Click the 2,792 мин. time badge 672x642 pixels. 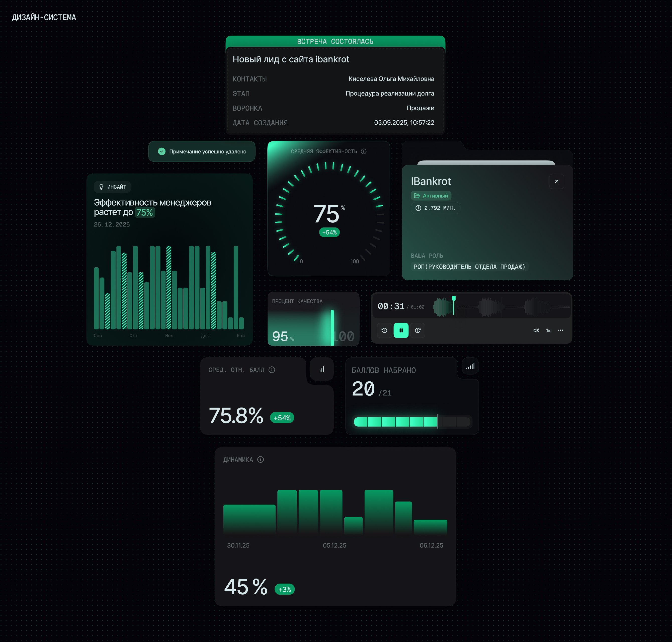pyautogui.click(x=435, y=208)
